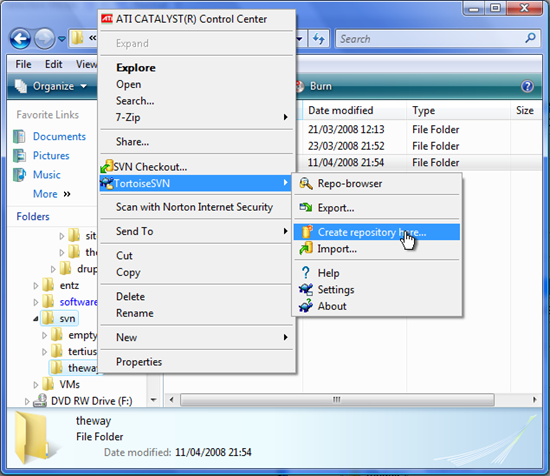Click the Create repository here icon
Screen dimensions: 550x476
pyautogui.click(x=307, y=232)
